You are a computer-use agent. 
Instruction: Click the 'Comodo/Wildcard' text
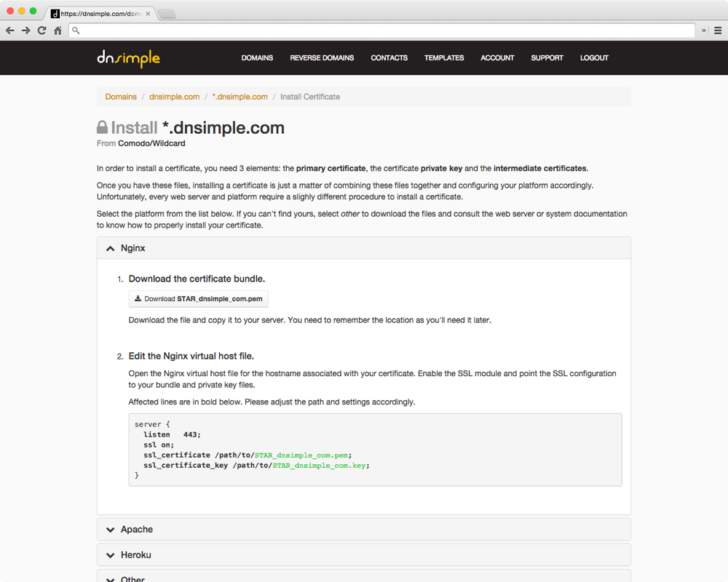pos(151,143)
